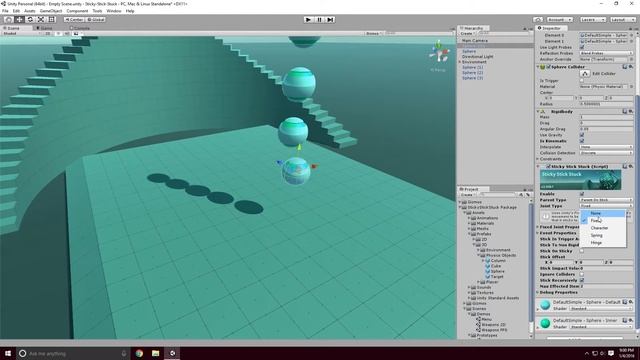
Task: Select the Rect transform tool
Action: 51,20
